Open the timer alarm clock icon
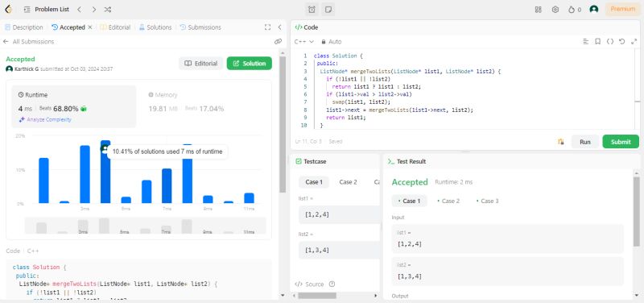 (312, 10)
